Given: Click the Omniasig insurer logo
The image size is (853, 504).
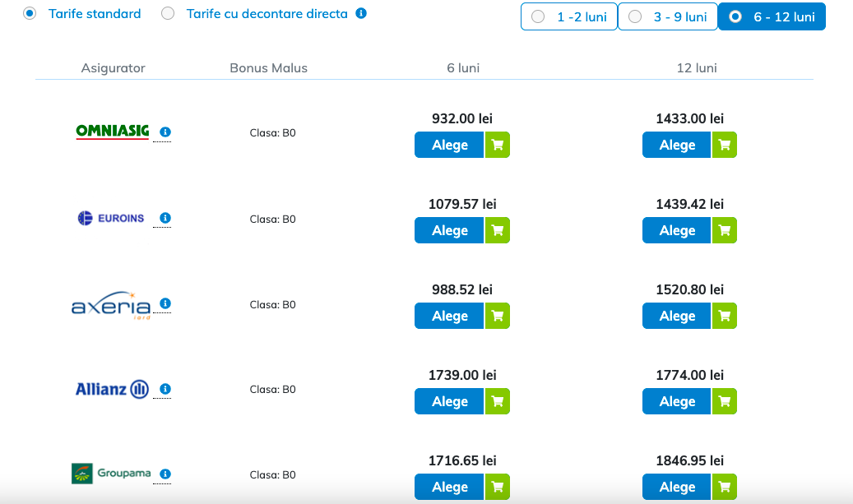Looking at the screenshot, I should pos(112,132).
